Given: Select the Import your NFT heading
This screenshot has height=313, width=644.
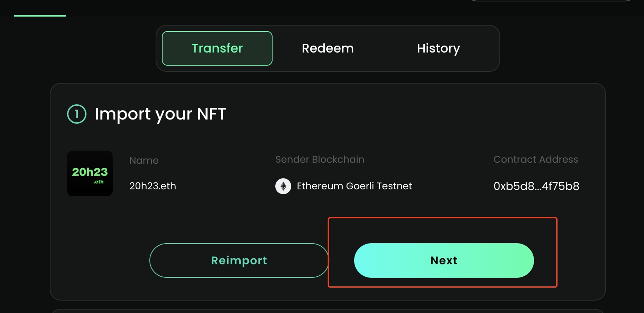Looking at the screenshot, I should point(160,114).
